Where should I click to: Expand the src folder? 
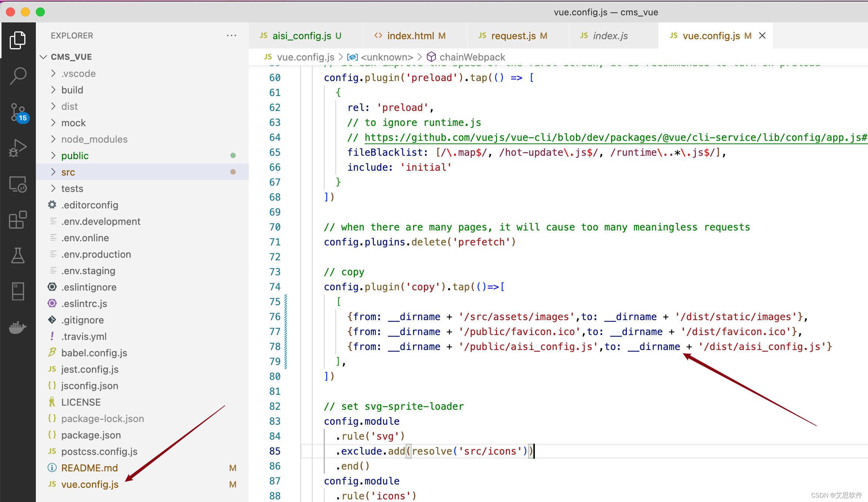[x=68, y=172]
